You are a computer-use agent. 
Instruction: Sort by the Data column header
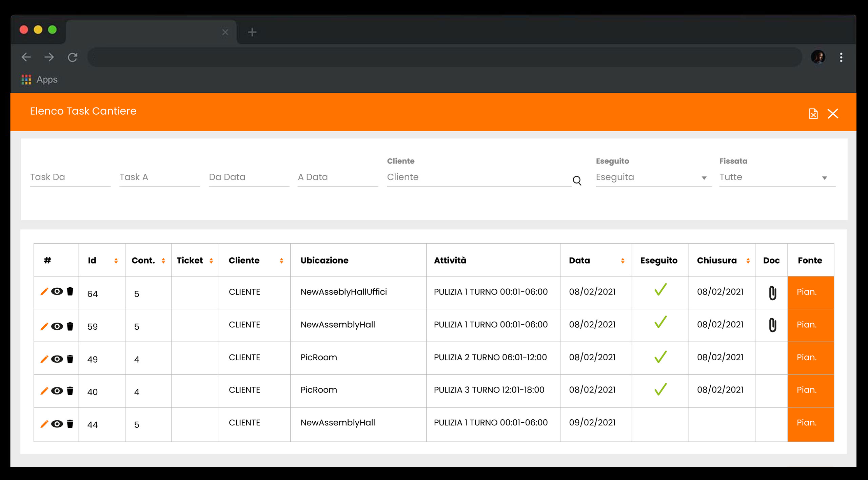pos(623,261)
